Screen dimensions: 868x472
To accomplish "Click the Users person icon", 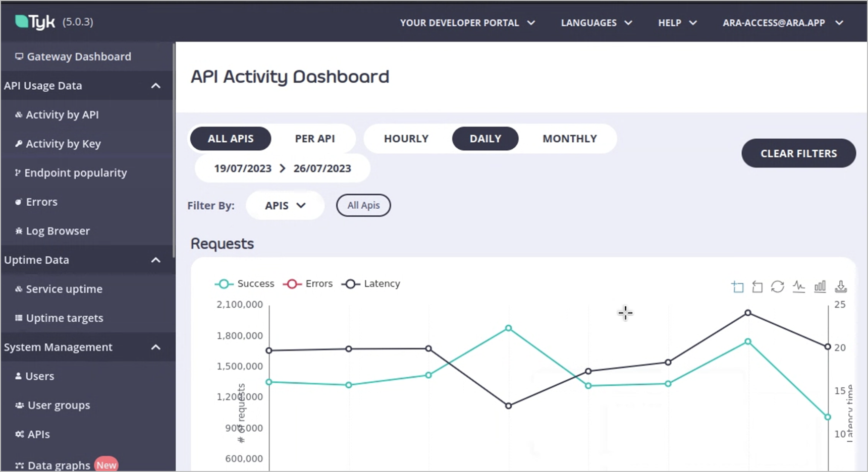I will pyautogui.click(x=19, y=376).
